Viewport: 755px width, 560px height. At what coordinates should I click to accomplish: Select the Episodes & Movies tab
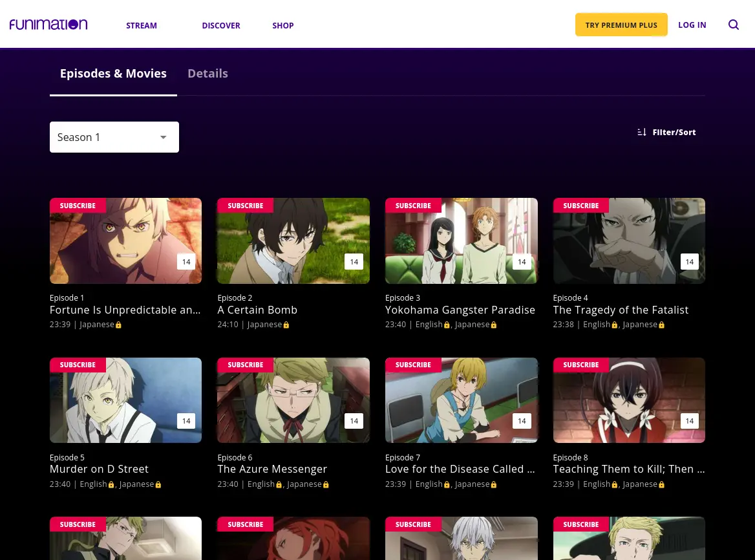click(x=113, y=74)
